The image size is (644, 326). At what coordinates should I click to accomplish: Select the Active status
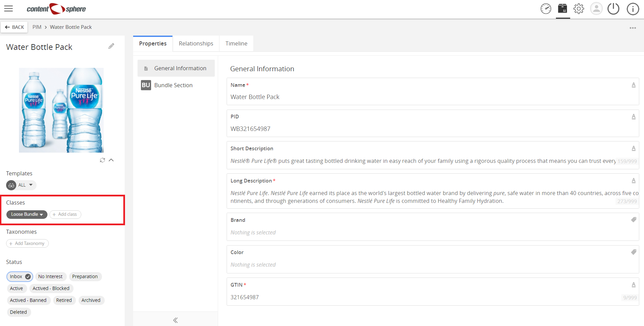(x=17, y=288)
